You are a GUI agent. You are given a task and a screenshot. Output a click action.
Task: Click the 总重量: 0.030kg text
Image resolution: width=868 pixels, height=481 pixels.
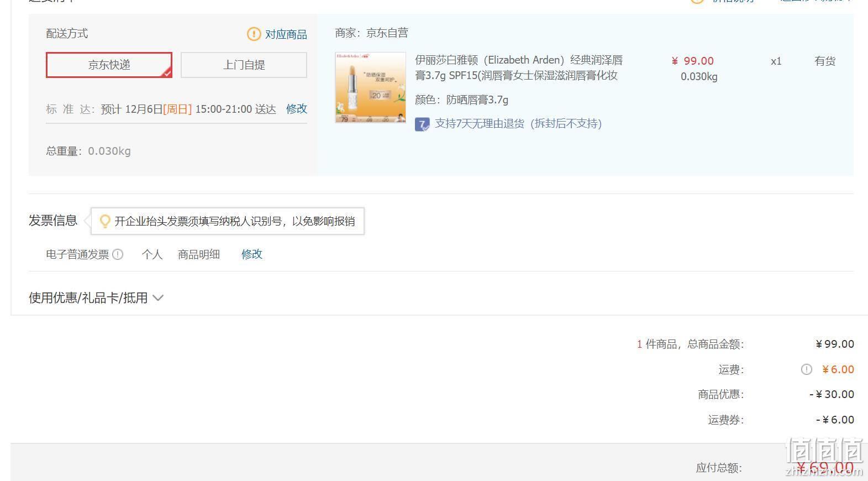pyautogui.click(x=88, y=151)
